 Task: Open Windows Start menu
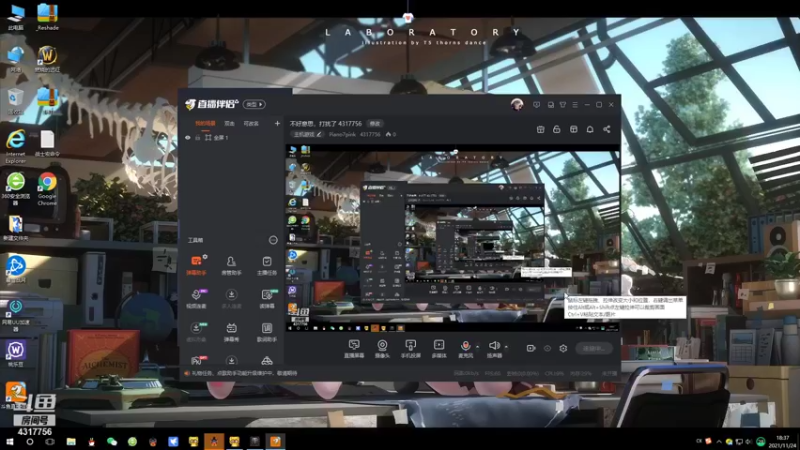tap(9, 442)
